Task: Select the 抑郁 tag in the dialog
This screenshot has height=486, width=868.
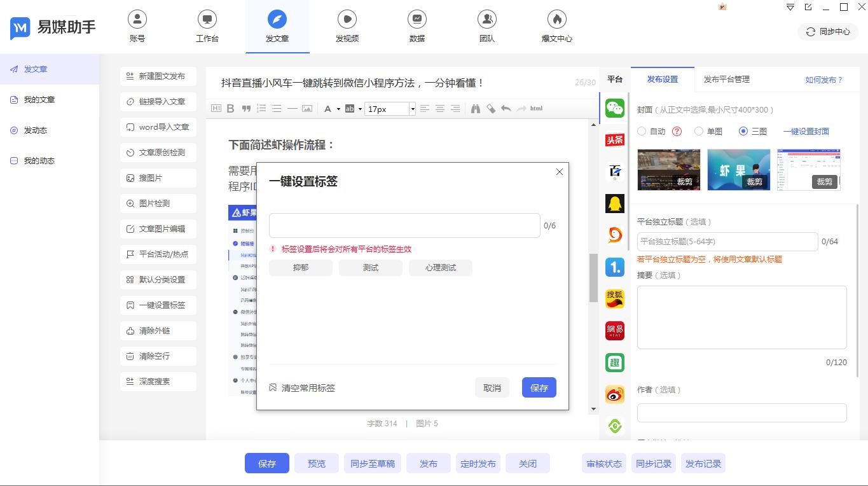Action: (300, 267)
